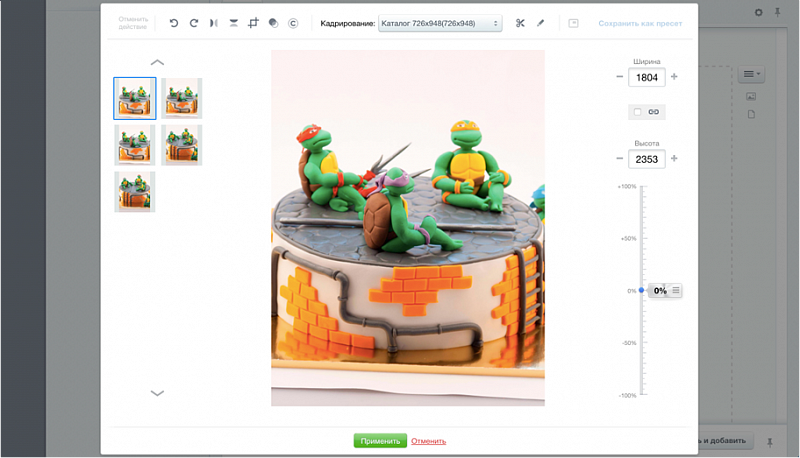Select the crop tool icon
The width and height of the screenshot is (800, 458).
coord(253,23)
